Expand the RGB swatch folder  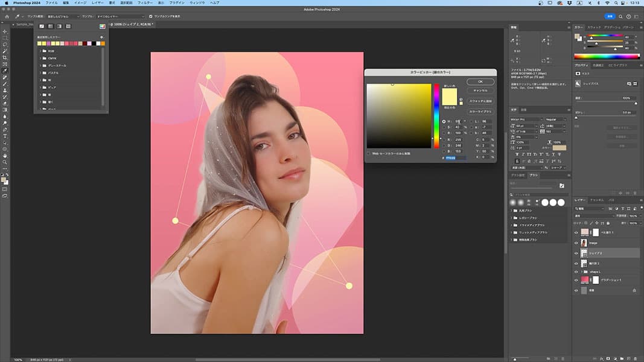pos(40,51)
